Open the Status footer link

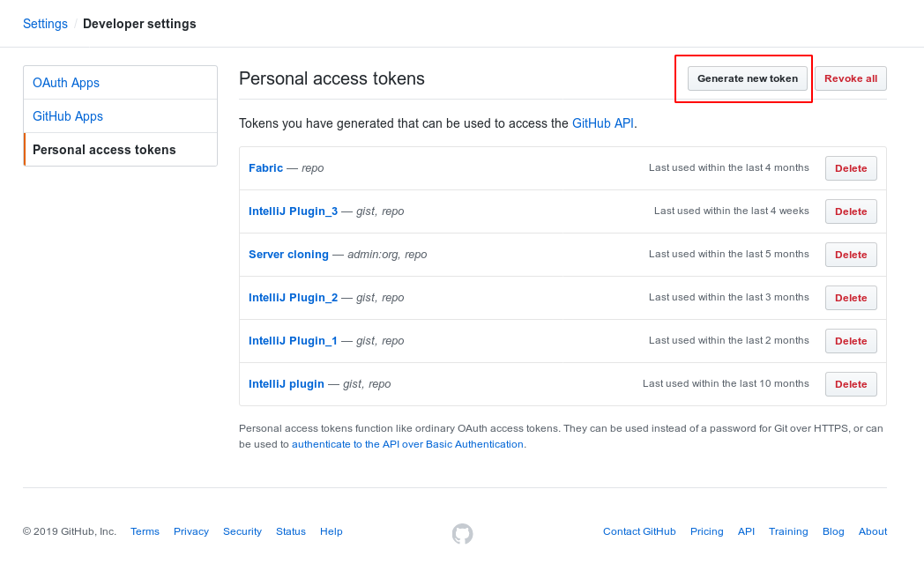[290, 531]
